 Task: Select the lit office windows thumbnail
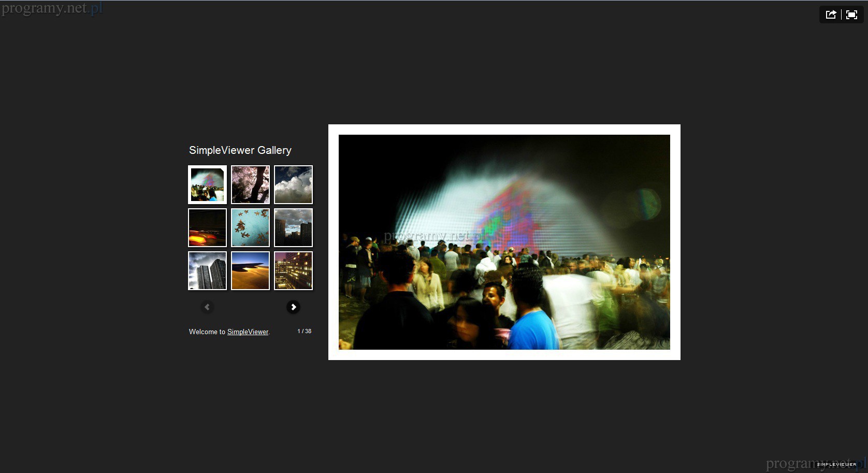point(293,271)
